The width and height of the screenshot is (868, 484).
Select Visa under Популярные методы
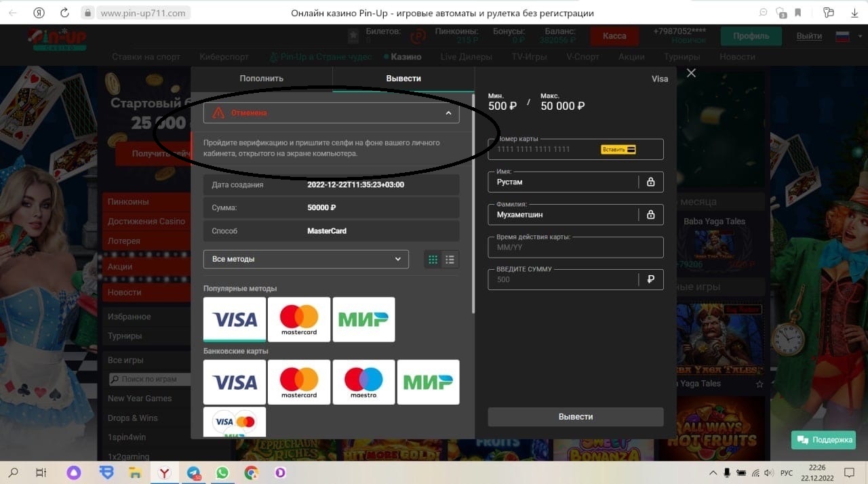tap(235, 319)
